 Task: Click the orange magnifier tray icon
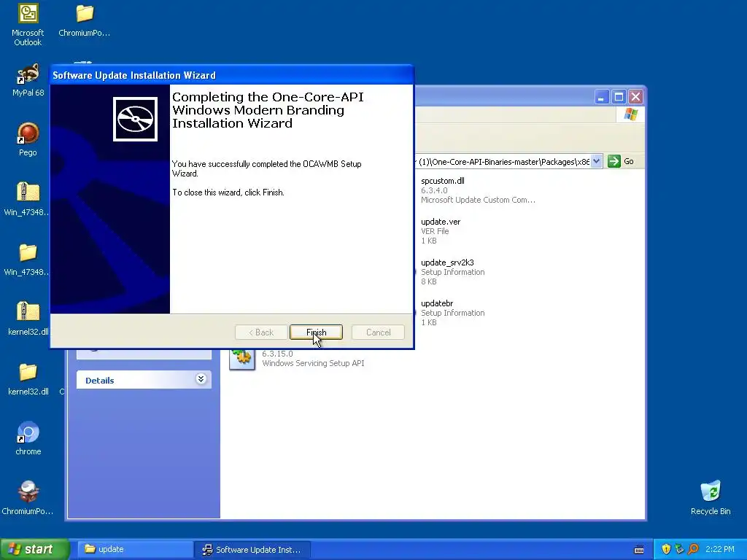click(x=693, y=549)
